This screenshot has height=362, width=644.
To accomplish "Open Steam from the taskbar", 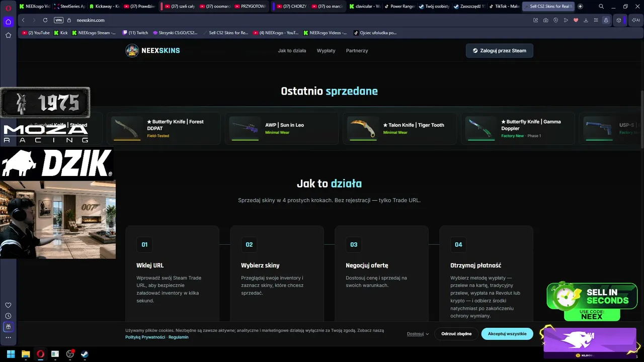I will coord(85,354).
